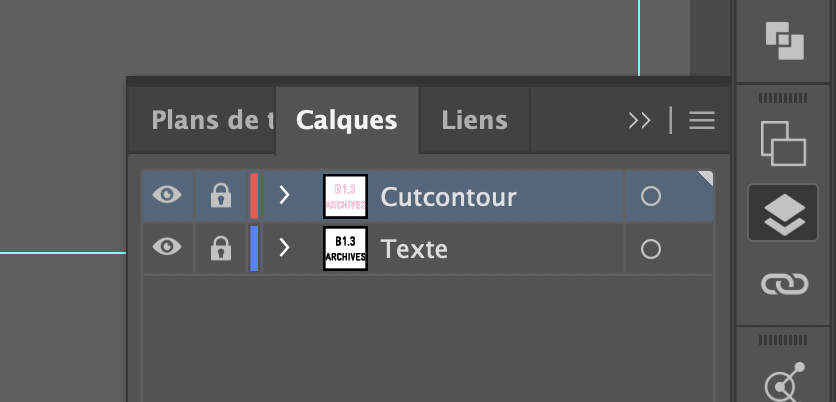Open the Pathfinder panel icon

tap(785, 39)
